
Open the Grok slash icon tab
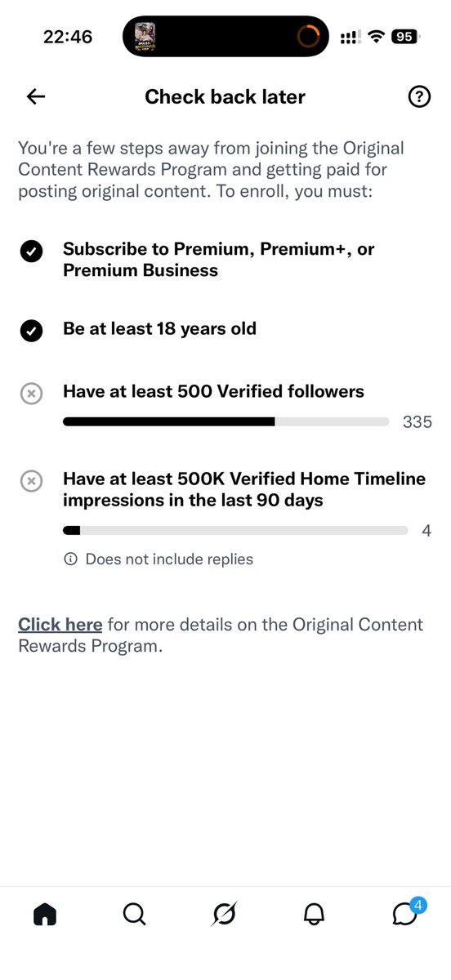[224, 915]
